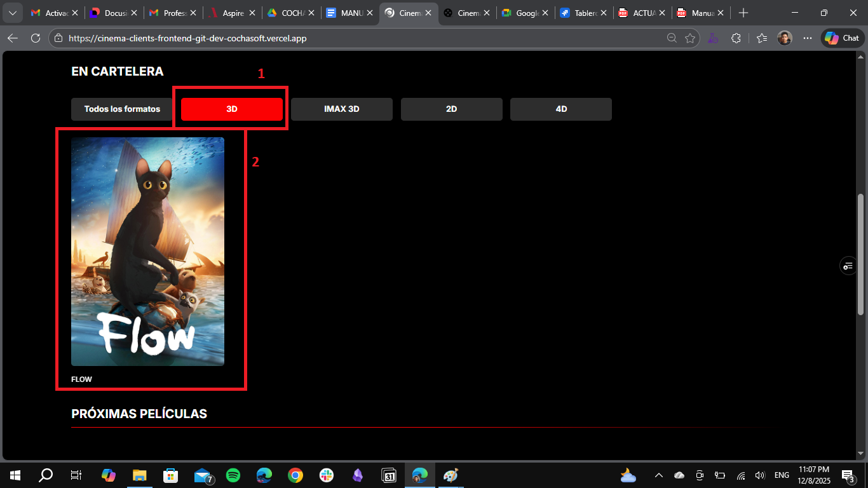868x488 pixels.
Task: Open the browser Extensions puzzle icon
Action: tap(736, 37)
